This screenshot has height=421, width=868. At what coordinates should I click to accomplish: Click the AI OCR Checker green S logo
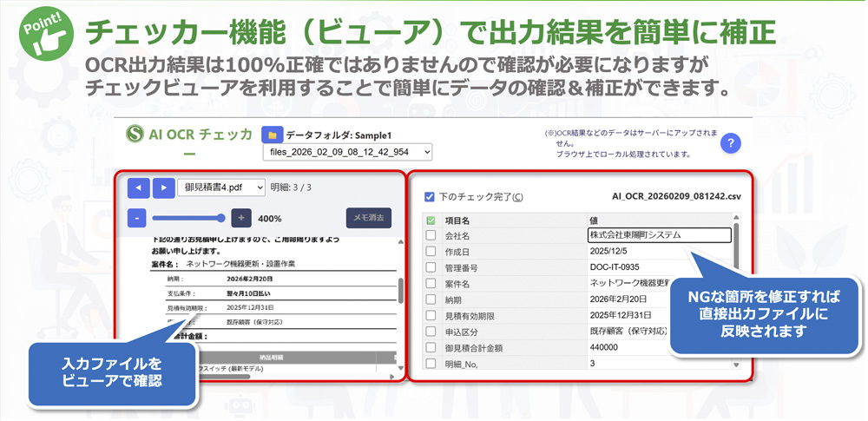tap(135, 134)
